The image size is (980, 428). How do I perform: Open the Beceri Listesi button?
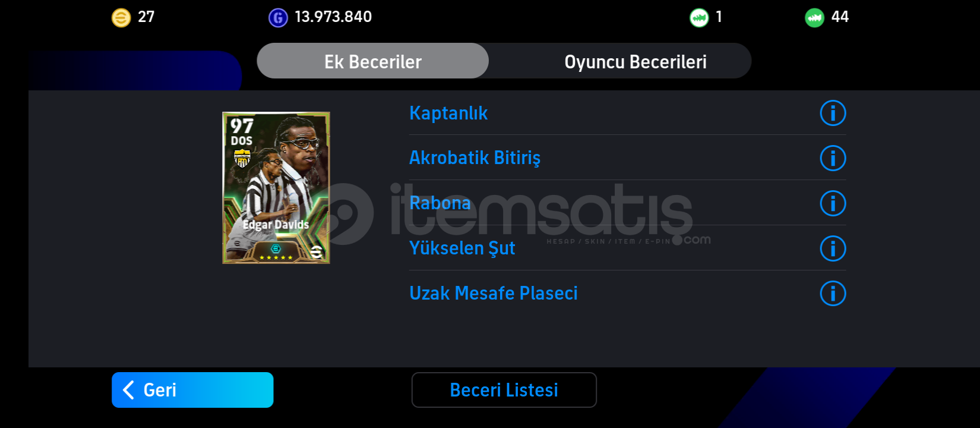pos(504,390)
